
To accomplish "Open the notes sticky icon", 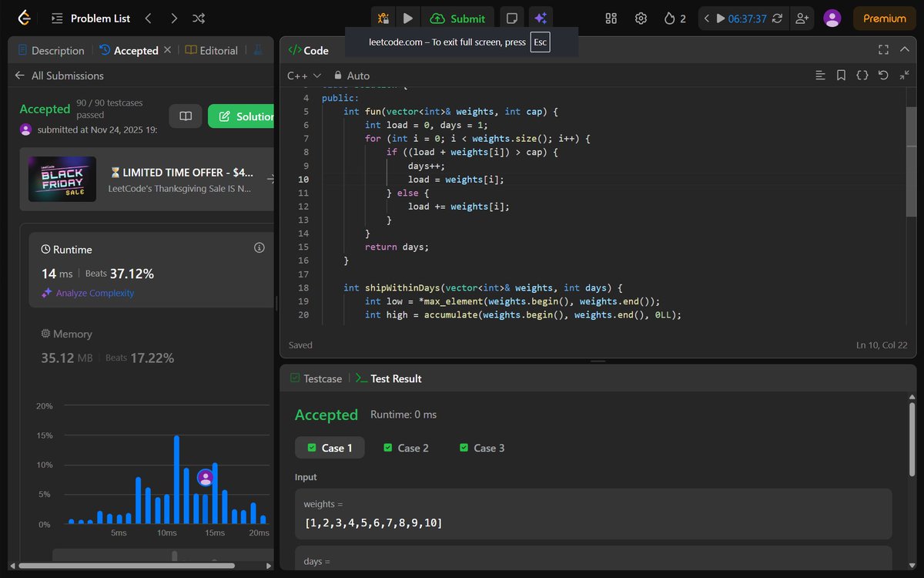I will 511,18.
